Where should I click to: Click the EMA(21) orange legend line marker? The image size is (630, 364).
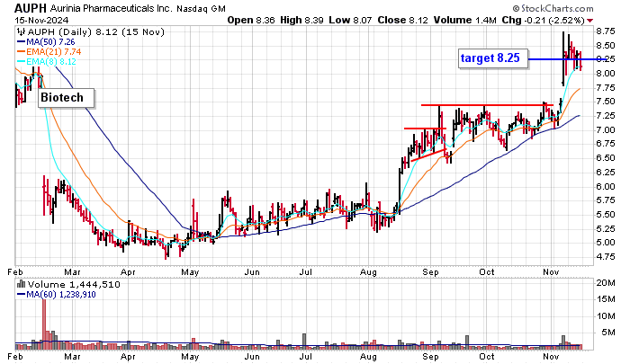point(21,52)
